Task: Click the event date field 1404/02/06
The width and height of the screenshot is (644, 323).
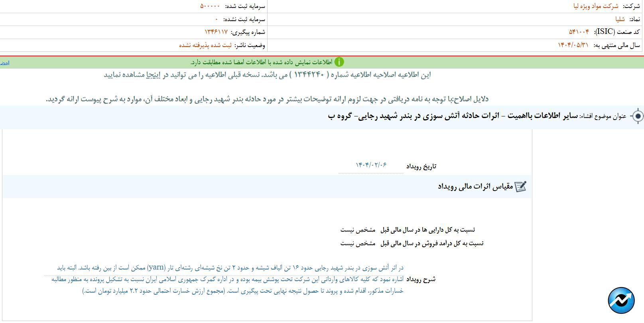Action: [x=371, y=165]
